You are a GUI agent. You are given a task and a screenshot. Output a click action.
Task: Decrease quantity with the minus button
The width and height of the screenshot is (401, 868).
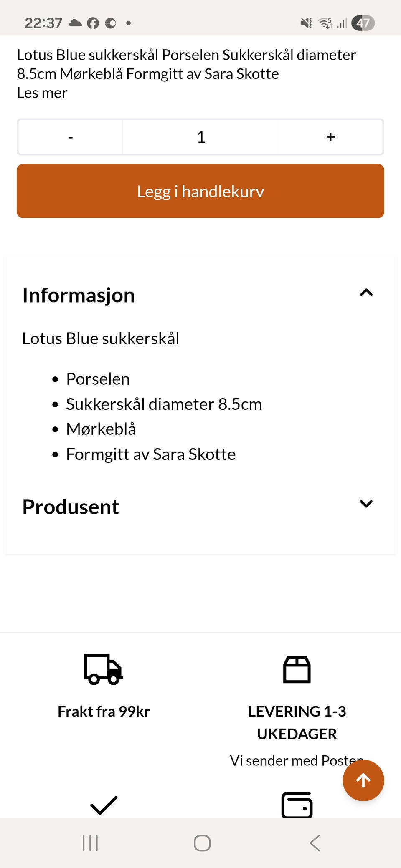point(71,137)
